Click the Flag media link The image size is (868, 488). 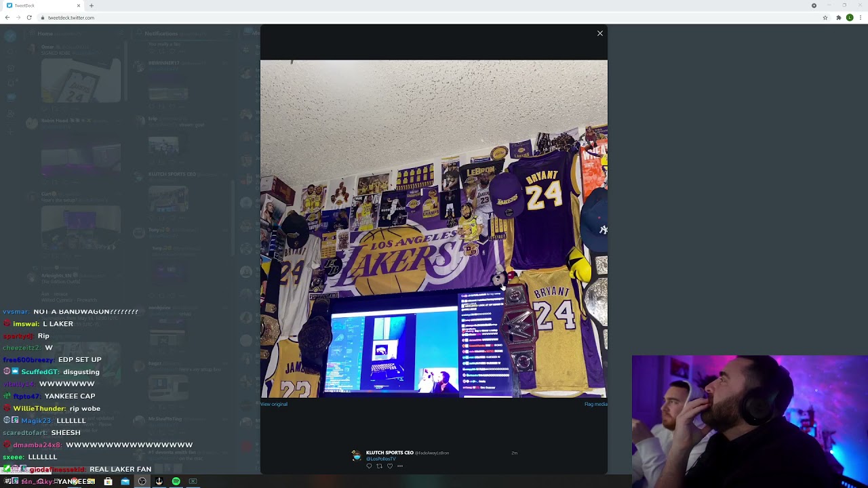(595, 404)
